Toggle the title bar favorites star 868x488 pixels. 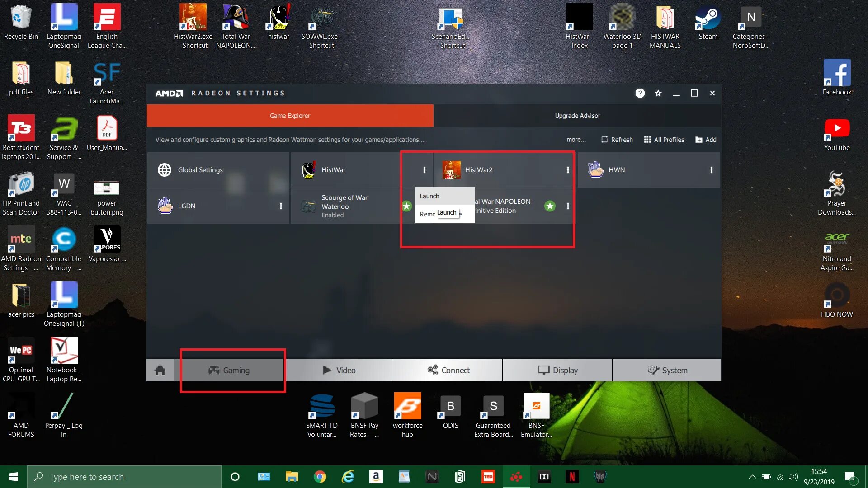[658, 94]
